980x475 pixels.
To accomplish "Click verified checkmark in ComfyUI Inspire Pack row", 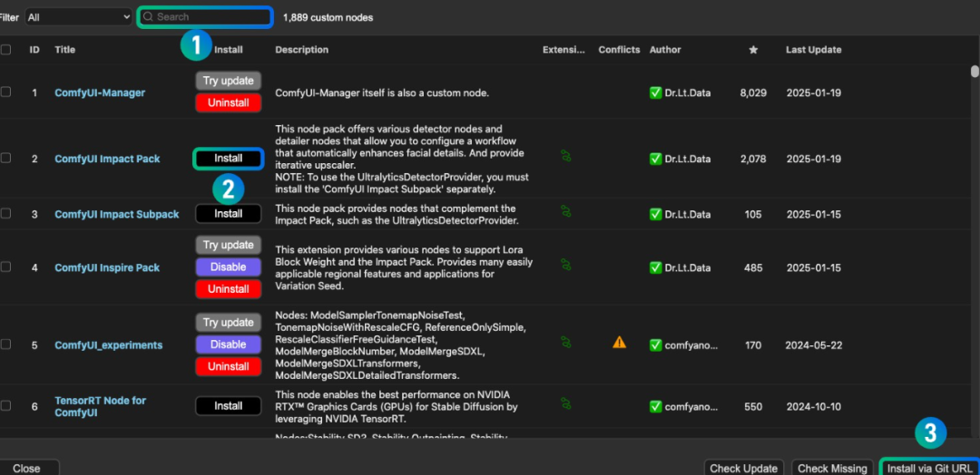I will (656, 267).
